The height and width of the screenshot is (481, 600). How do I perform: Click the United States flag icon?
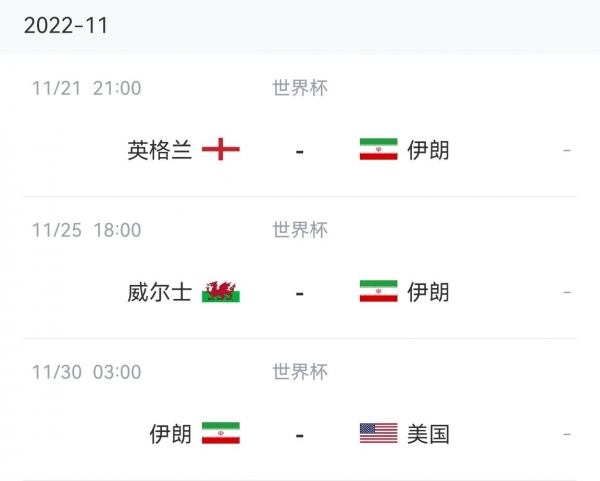(x=378, y=434)
